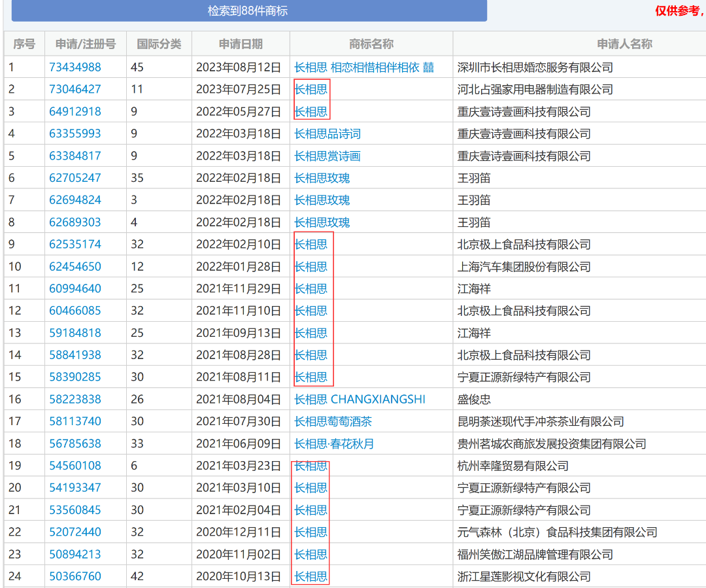Open 长相思玫瑰 trademark in class 4
Screen dimensions: 706x588
322,222
